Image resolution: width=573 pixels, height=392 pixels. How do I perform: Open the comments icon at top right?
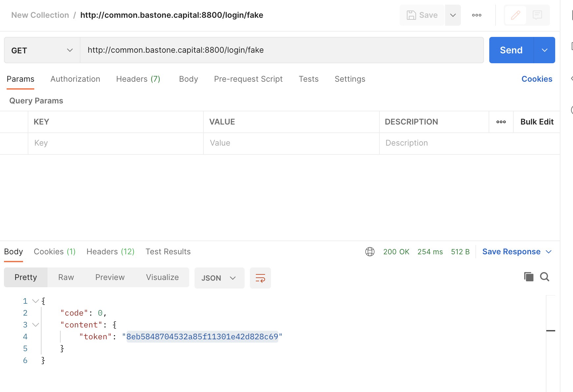(538, 15)
